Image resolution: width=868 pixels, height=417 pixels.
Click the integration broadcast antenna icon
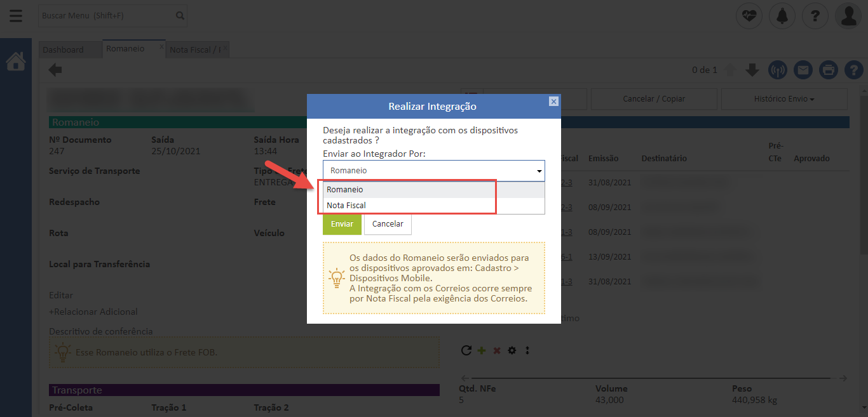pos(777,70)
